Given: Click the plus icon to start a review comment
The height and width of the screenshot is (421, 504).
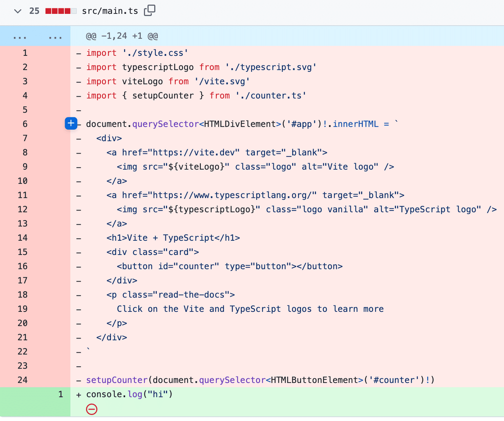Looking at the screenshot, I should point(71,124).
